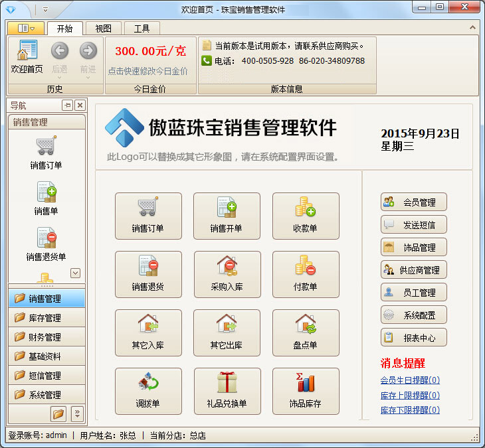485x448 pixels.
Task: Open the 其它出库 tile
Action: (227, 333)
